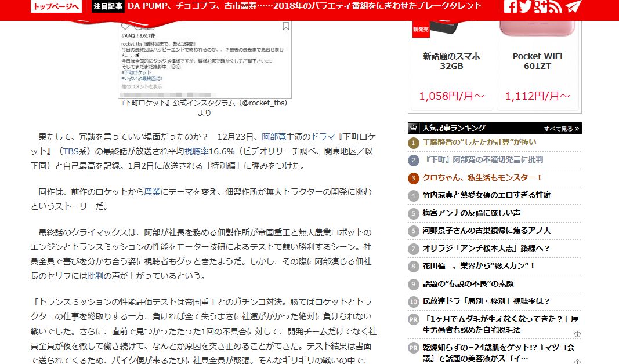
Task: Open 竹内涼真と熱愛女優 ranking article
Action: click(486, 195)
